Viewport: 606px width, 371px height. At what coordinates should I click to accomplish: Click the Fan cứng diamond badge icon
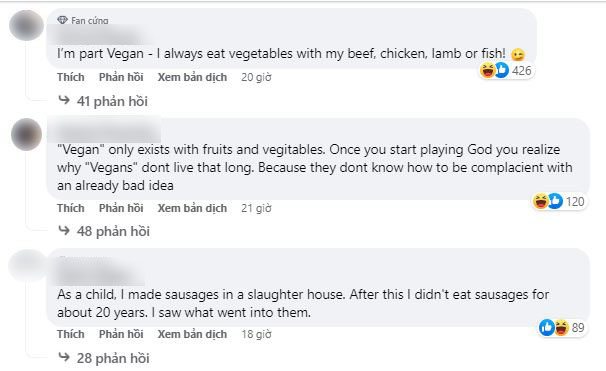62,20
